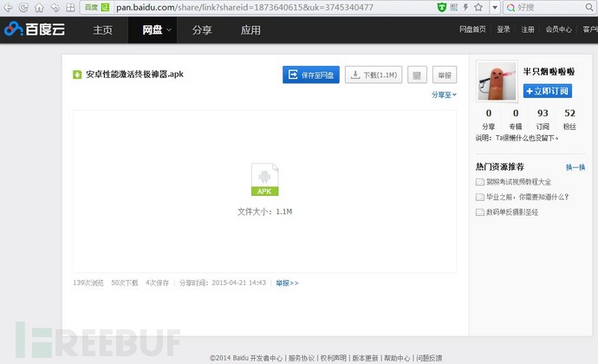The width and height of the screenshot is (598, 364).
Task: Open recommendation 数码单反摄影圣经
Action: (512, 212)
